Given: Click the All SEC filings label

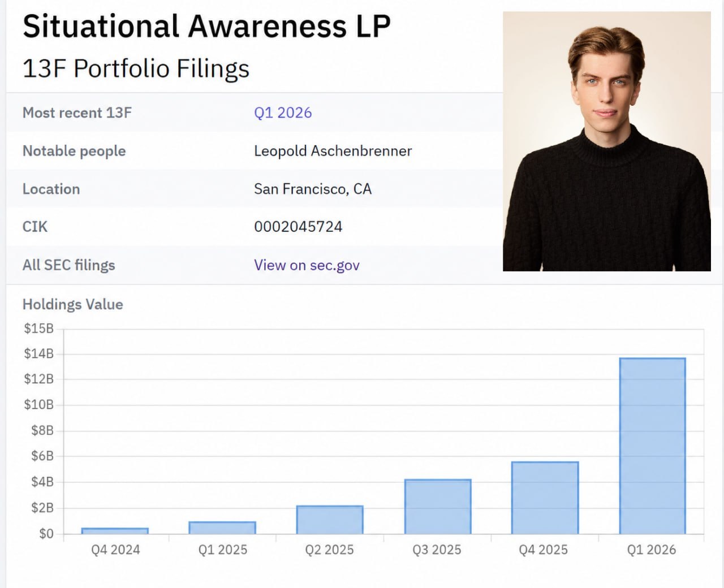Looking at the screenshot, I should pos(68,265).
